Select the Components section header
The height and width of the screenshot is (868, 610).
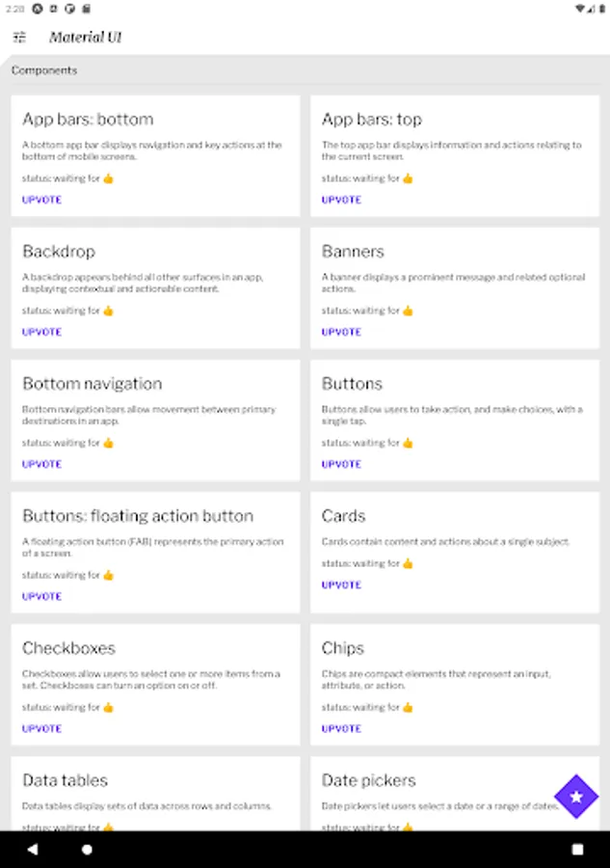tap(44, 70)
